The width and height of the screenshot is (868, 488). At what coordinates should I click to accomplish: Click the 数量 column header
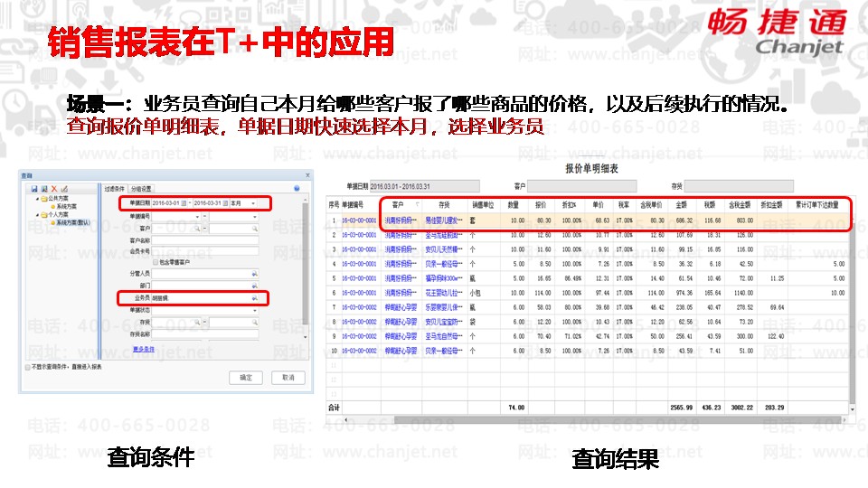pos(514,205)
